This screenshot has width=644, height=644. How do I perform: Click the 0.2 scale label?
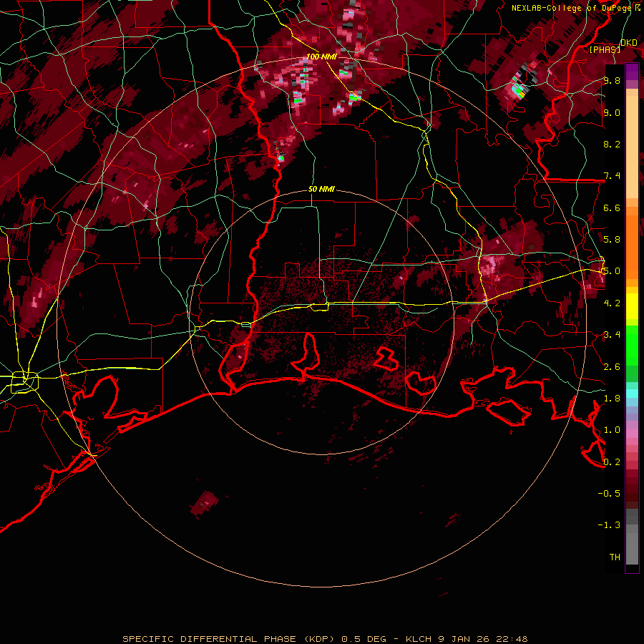coord(612,462)
